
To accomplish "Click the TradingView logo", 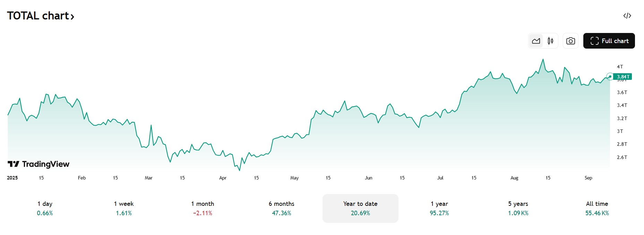I will coord(38,164).
